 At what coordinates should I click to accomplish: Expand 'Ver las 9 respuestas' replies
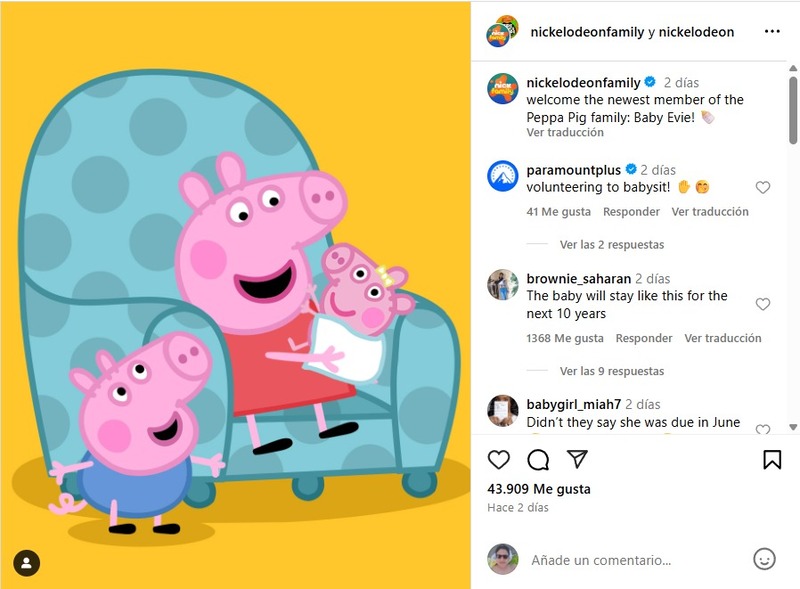pos(612,371)
